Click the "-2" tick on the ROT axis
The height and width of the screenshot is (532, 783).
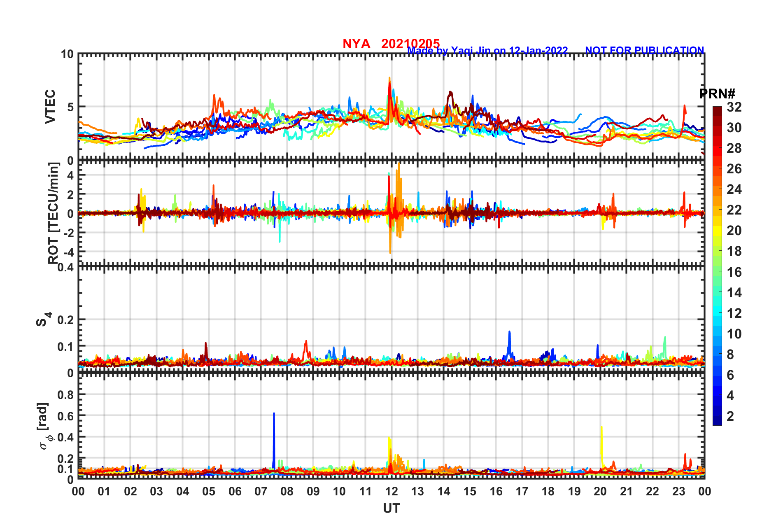pos(69,233)
